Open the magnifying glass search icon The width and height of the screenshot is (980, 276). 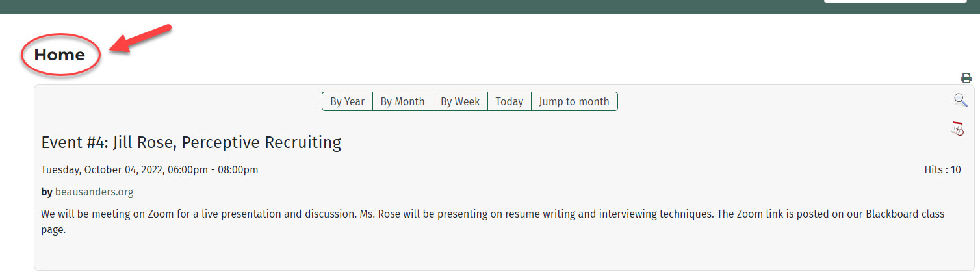[x=961, y=100]
